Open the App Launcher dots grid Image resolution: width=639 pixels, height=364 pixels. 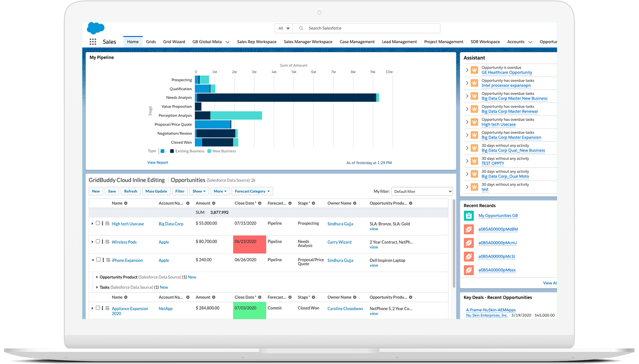tap(93, 42)
